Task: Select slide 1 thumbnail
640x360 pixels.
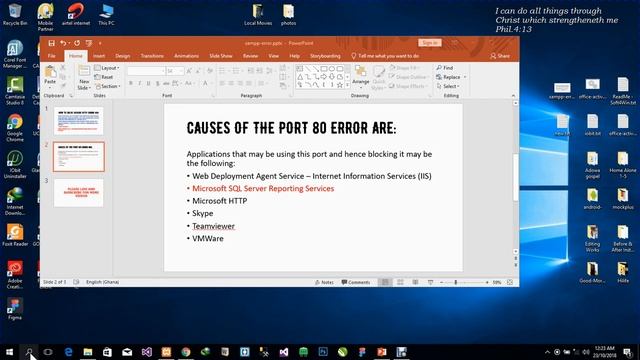Action: (78, 121)
